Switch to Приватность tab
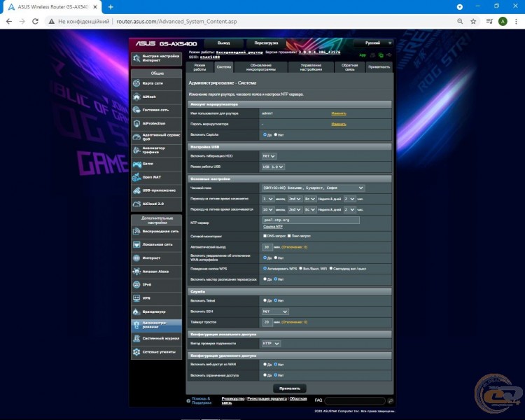This screenshot has width=525, height=420. click(379, 67)
